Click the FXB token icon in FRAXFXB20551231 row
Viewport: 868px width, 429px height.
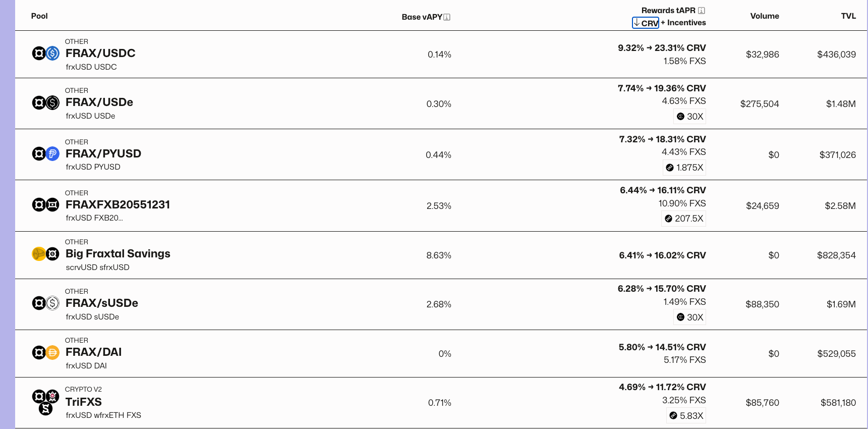pos(52,205)
